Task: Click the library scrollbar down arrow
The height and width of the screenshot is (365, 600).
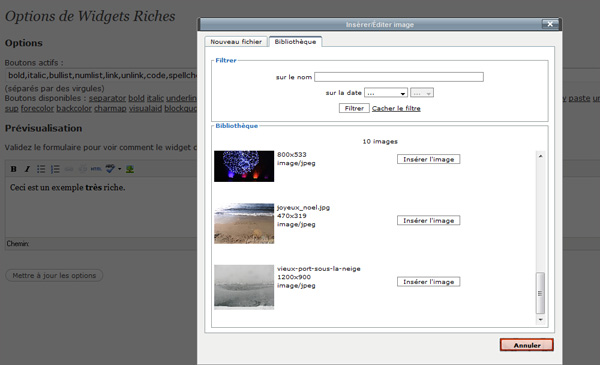Action: 540,319
